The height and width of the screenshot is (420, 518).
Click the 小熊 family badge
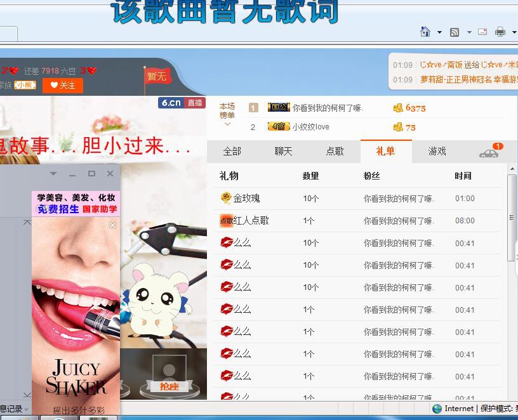[x=25, y=86]
